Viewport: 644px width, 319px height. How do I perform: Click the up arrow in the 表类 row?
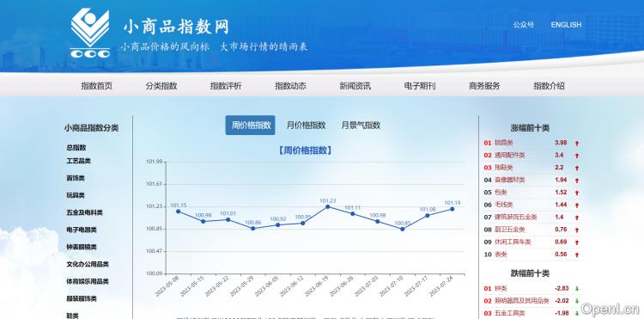577,255
